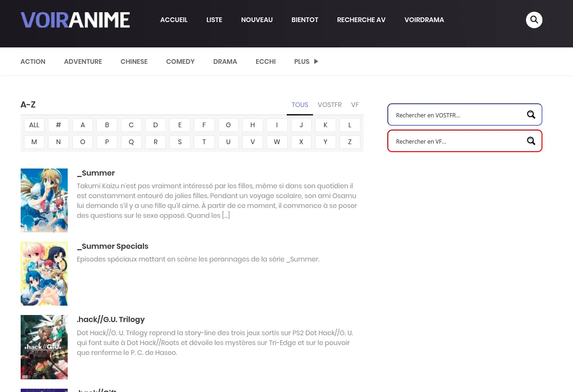Click the .hack//G.U. Trilogy cover thumbnail
This screenshot has width=573, height=392.
point(44,347)
